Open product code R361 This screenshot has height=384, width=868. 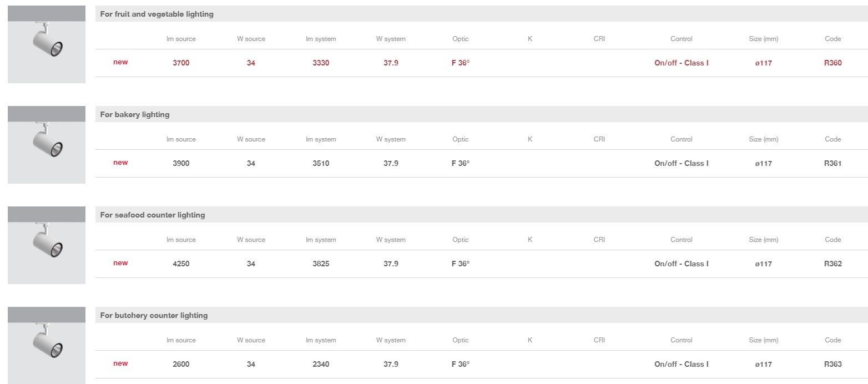[x=832, y=163]
